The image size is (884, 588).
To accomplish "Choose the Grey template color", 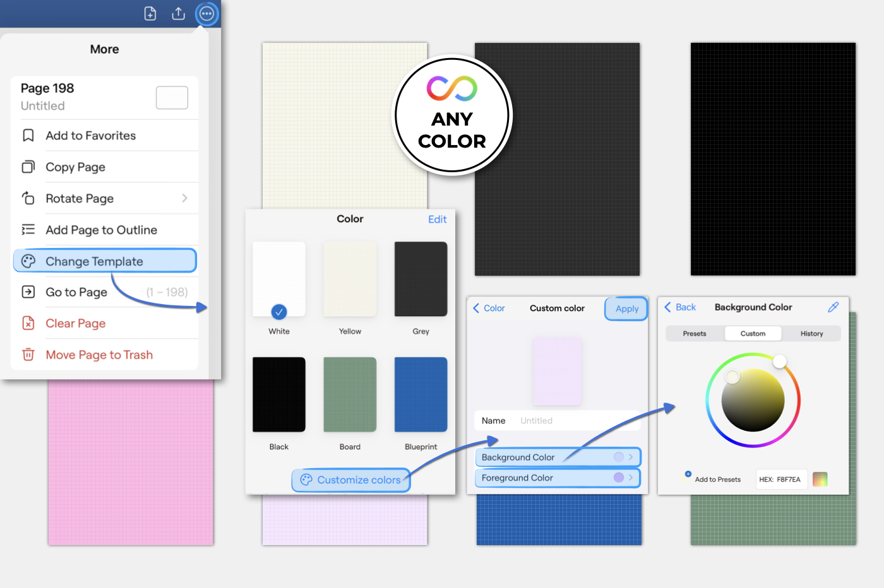I will pyautogui.click(x=421, y=279).
